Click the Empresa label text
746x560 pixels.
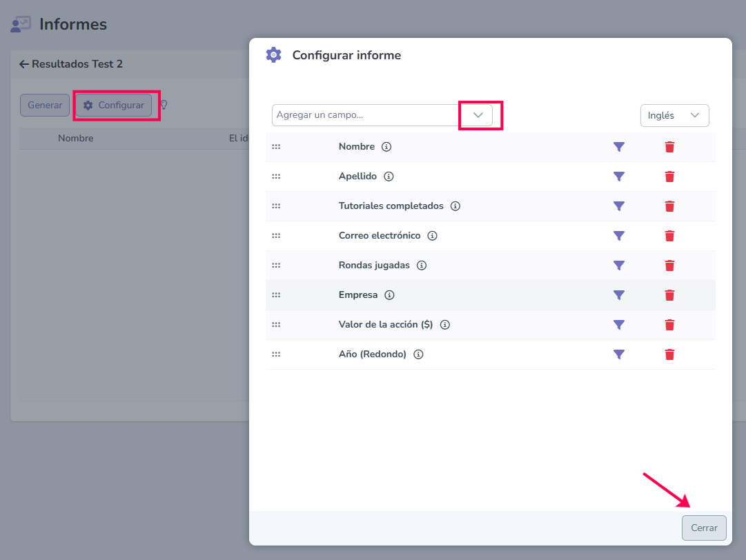[x=358, y=294]
